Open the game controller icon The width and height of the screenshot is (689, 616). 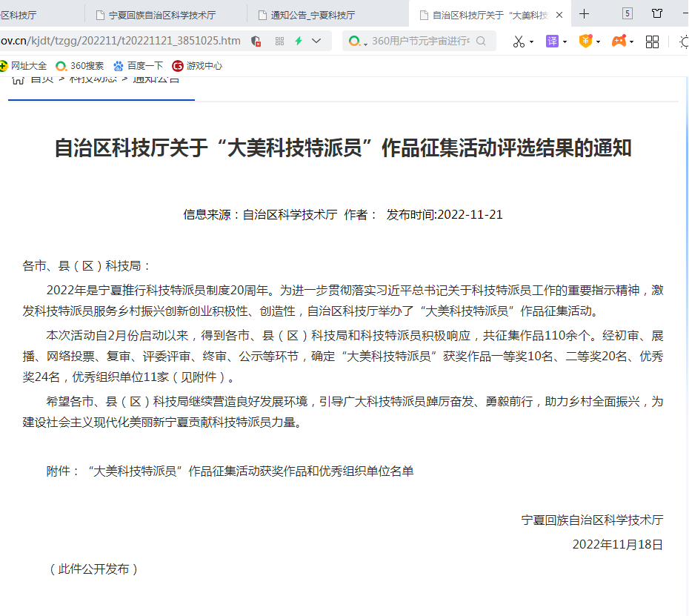tap(619, 42)
